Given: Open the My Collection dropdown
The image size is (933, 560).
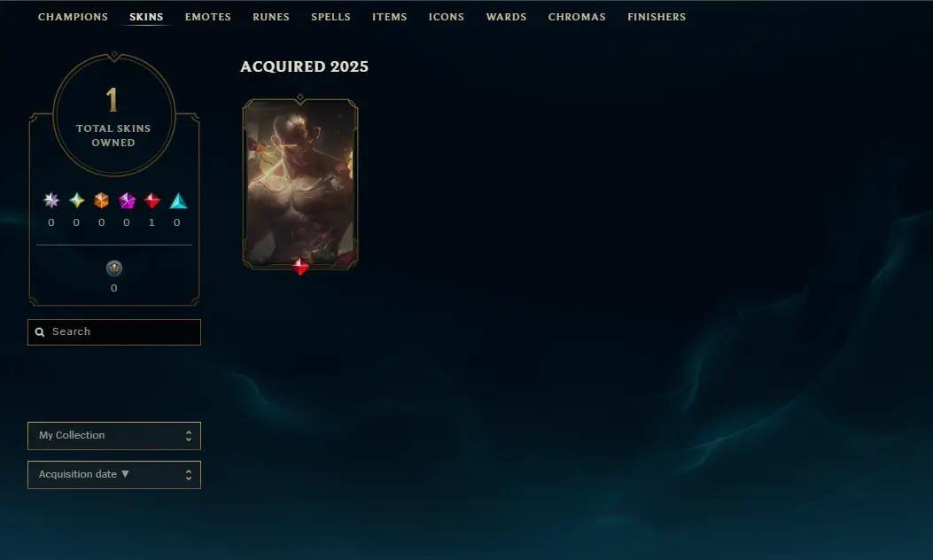Looking at the screenshot, I should (114, 436).
